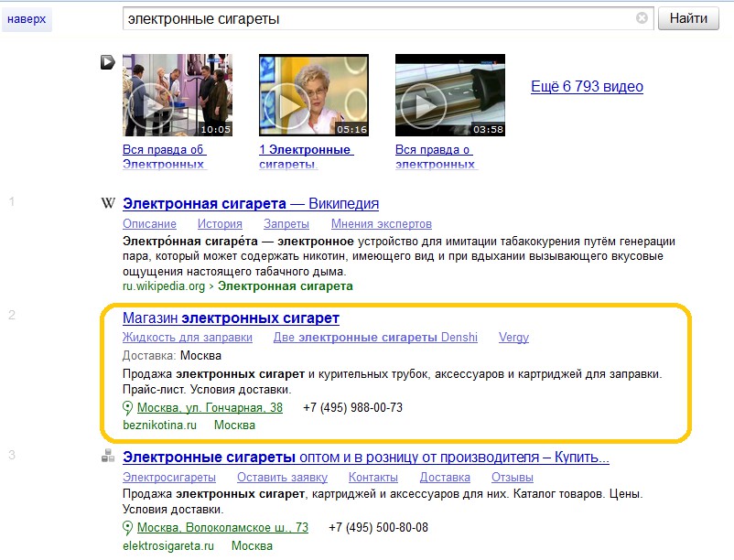Click map pin icon beside ул. Гончарная
Image resolution: width=734 pixels, height=560 pixels.
[x=127, y=408]
